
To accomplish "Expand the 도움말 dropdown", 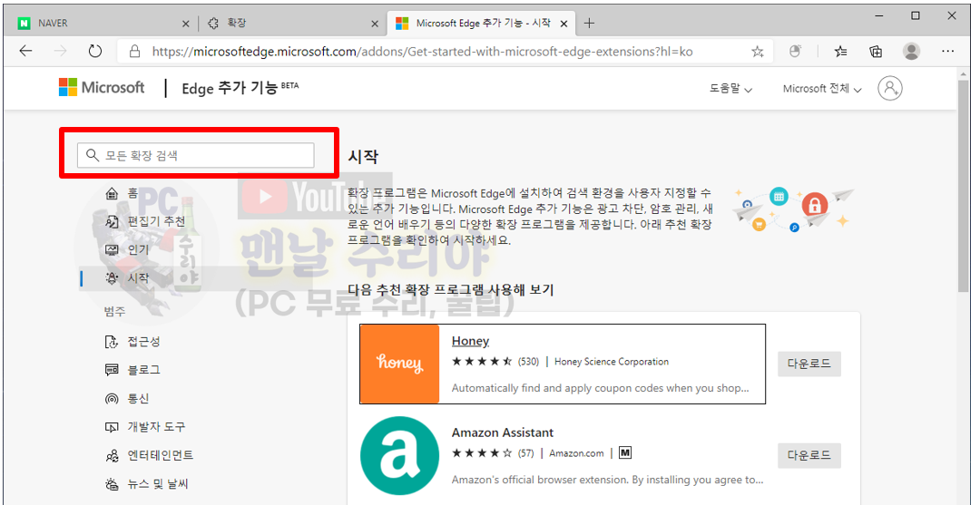I will 730,89.
